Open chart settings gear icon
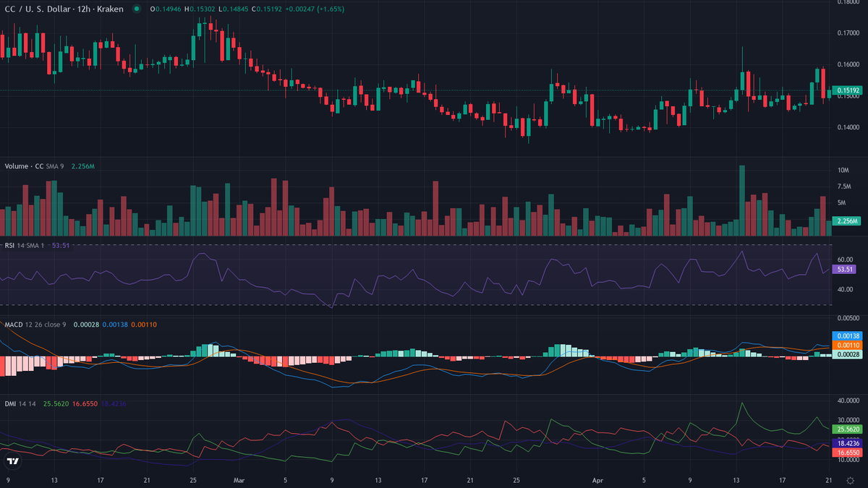Viewport: 868px width, 488px height. click(x=849, y=479)
